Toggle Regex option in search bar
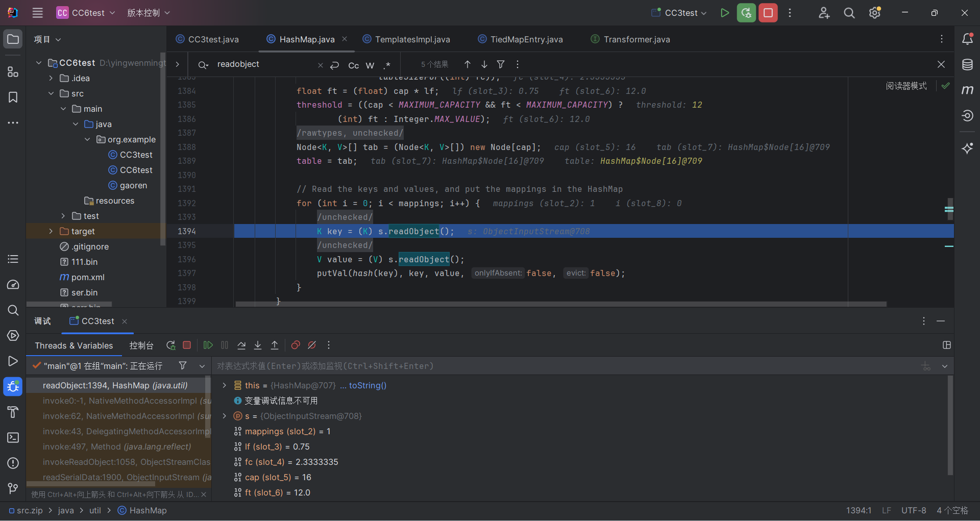Viewport: 980px width, 521px height. [x=387, y=65]
